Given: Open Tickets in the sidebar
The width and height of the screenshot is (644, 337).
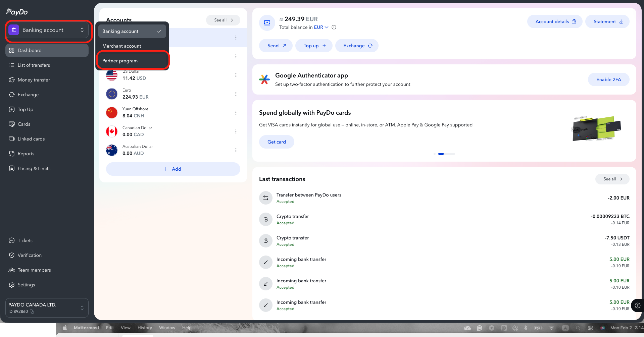Looking at the screenshot, I should click(47, 240).
